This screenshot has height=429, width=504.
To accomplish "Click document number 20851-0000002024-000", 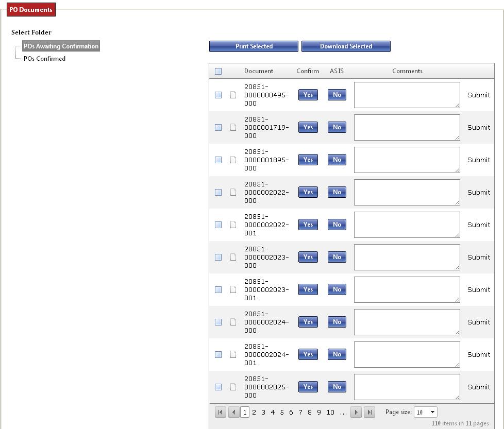I will pos(266,322).
